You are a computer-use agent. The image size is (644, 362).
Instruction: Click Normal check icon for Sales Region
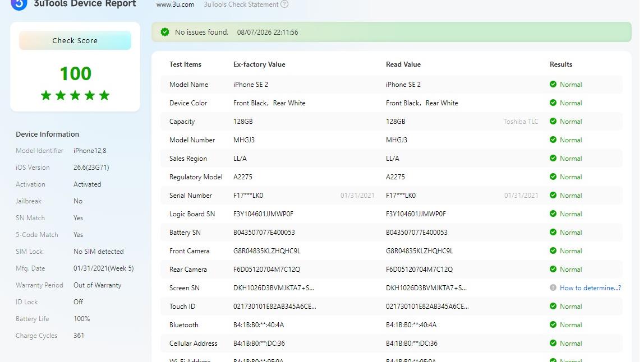pyautogui.click(x=553, y=158)
